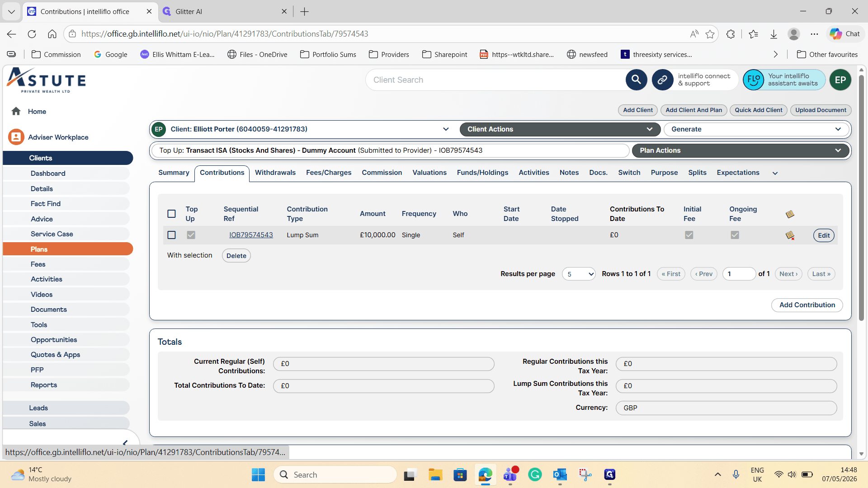The image size is (868, 488).
Task: Expand the Client Actions dropdown
Action: pyautogui.click(x=560, y=129)
